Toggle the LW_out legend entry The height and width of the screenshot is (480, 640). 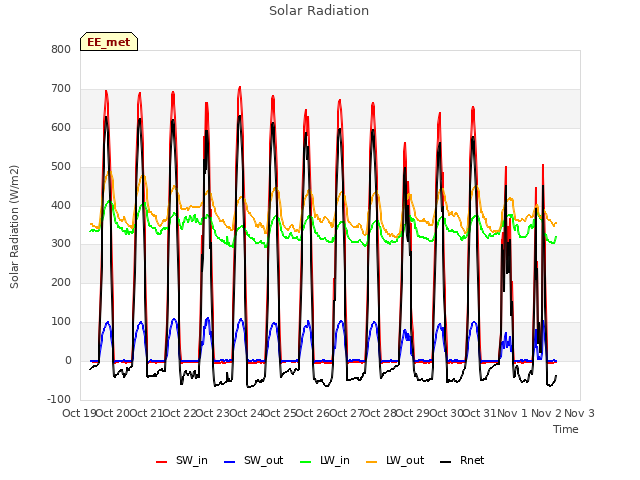coord(395,460)
